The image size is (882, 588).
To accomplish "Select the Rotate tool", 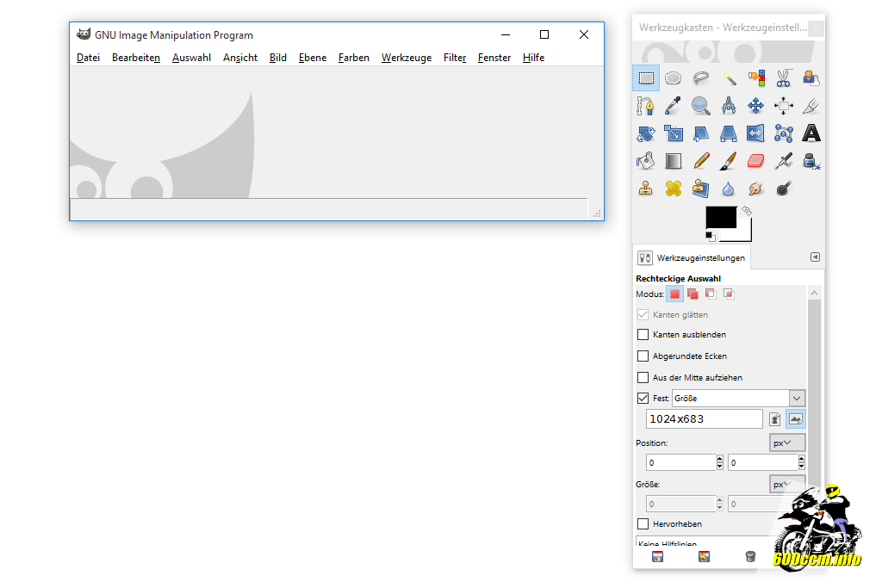I will click(646, 133).
